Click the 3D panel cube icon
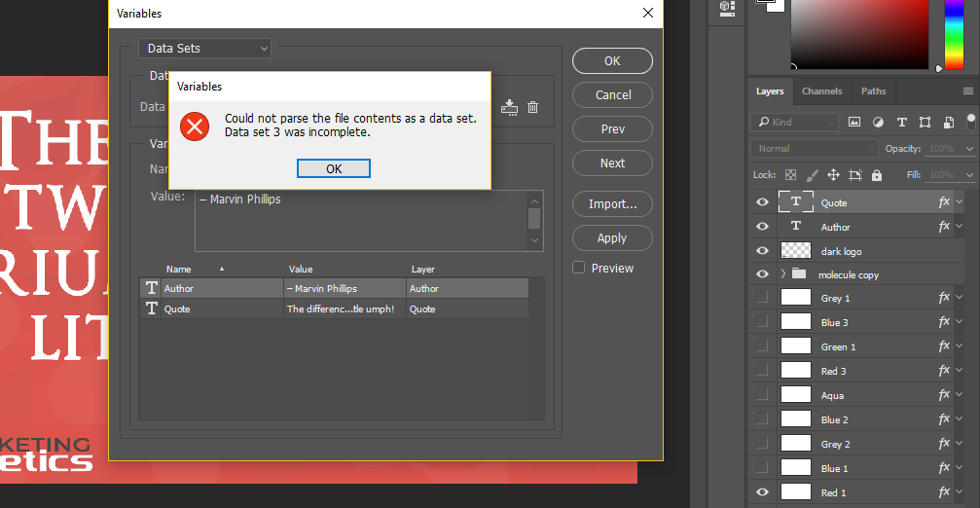The height and width of the screenshot is (508, 980). [727, 8]
